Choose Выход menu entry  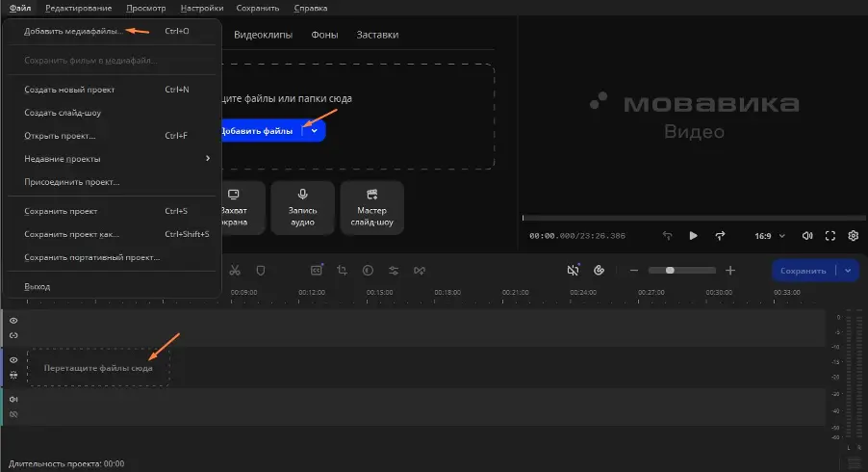(x=112, y=286)
